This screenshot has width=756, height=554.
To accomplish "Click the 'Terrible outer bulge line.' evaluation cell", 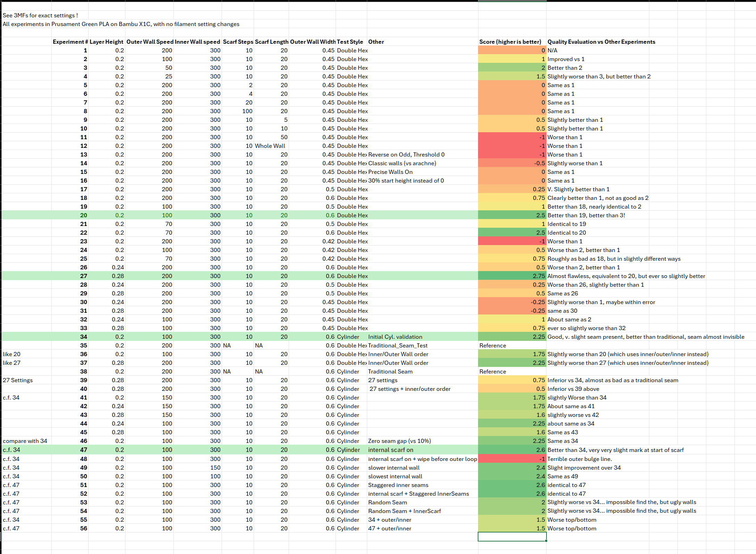I will click(580, 459).
